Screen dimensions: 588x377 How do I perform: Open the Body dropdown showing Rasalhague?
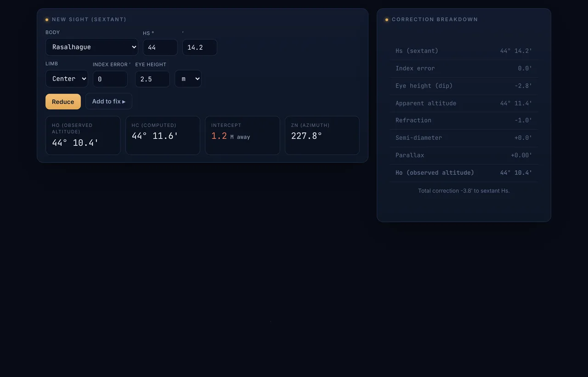pyautogui.click(x=92, y=47)
